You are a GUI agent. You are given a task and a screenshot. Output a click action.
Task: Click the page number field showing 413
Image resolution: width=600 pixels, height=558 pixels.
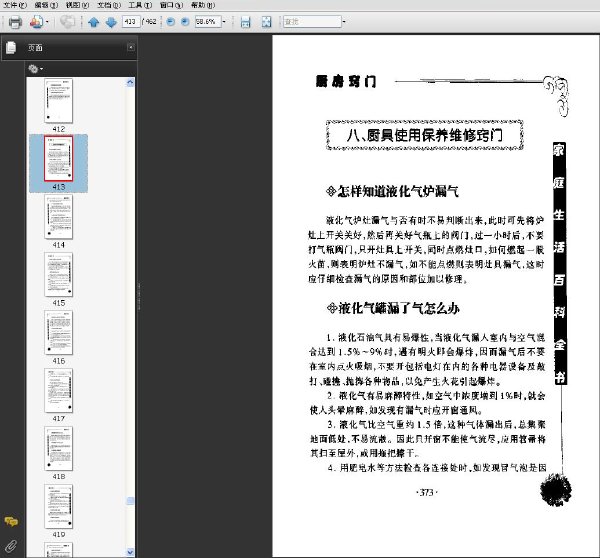point(130,21)
